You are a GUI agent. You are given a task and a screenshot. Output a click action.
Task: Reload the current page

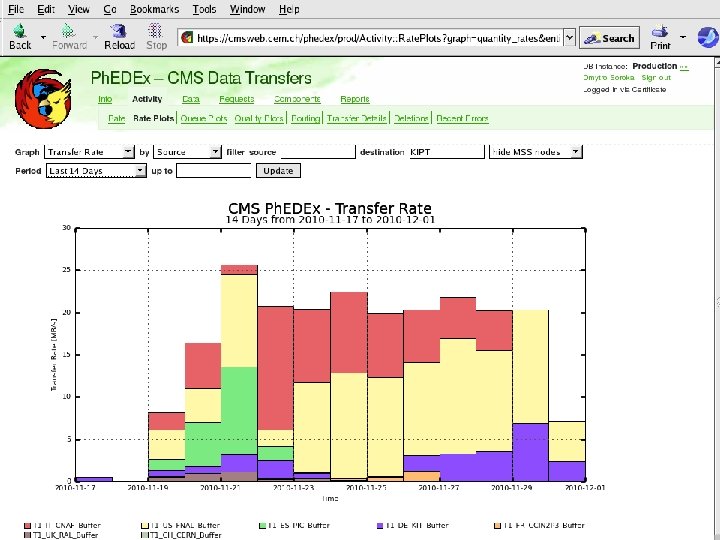119,37
